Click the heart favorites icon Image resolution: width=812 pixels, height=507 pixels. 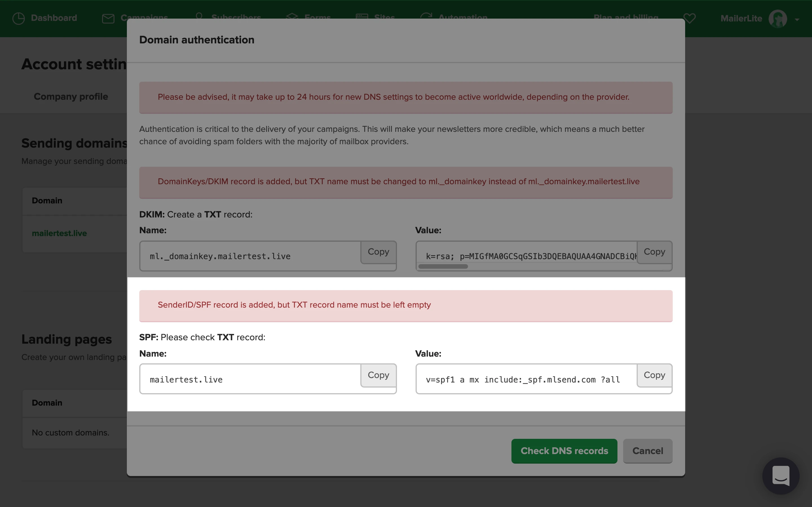[x=690, y=18]
